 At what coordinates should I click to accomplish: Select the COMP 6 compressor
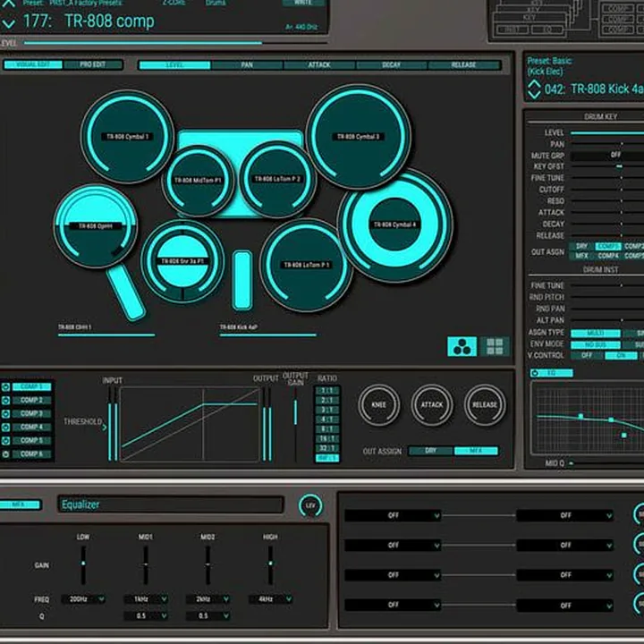pos(31,454)
